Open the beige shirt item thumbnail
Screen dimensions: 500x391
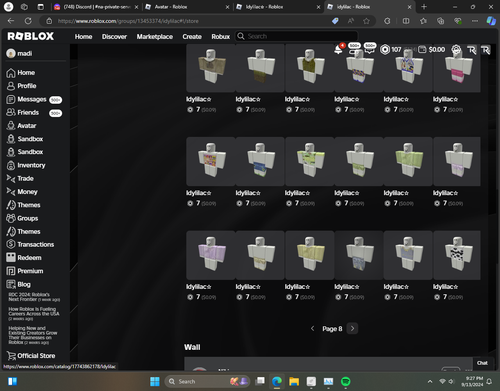click(x=211, y=68)
